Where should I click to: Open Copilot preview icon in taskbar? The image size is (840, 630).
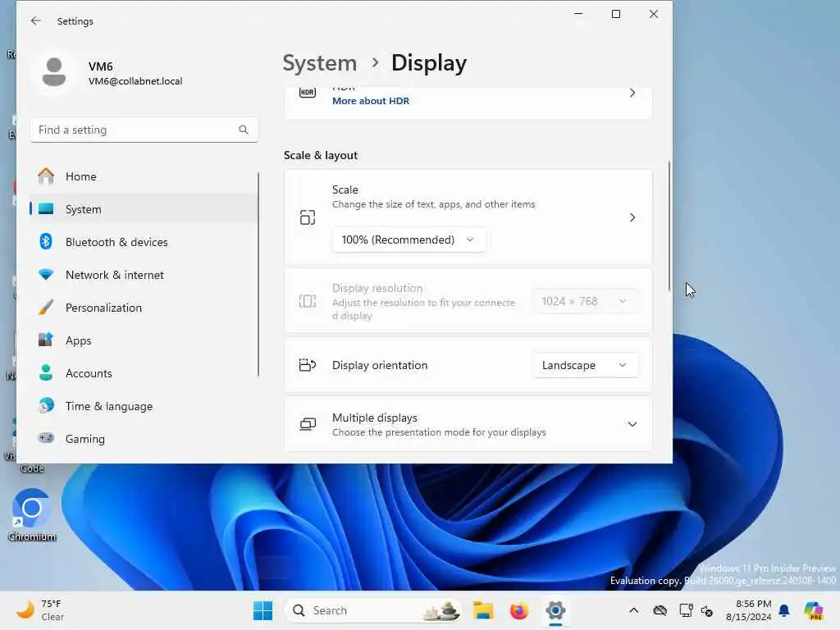814,610
